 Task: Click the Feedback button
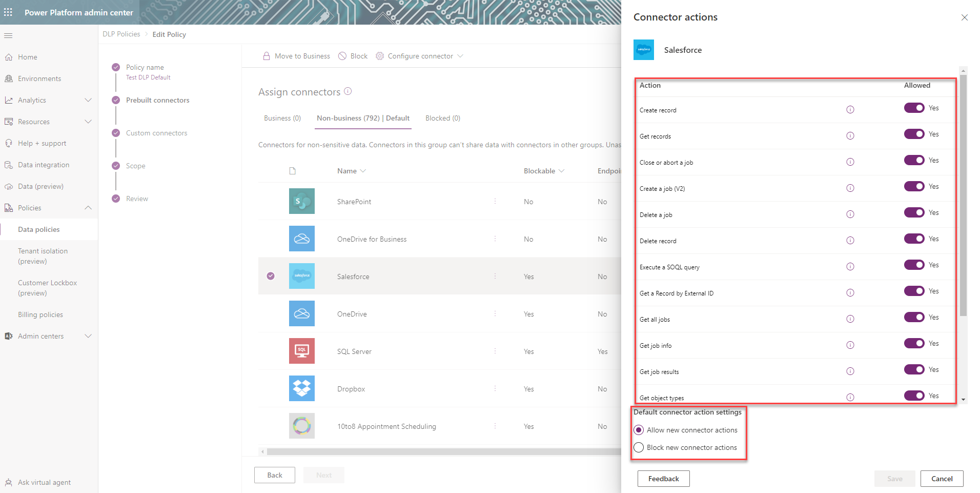point(664,479)
